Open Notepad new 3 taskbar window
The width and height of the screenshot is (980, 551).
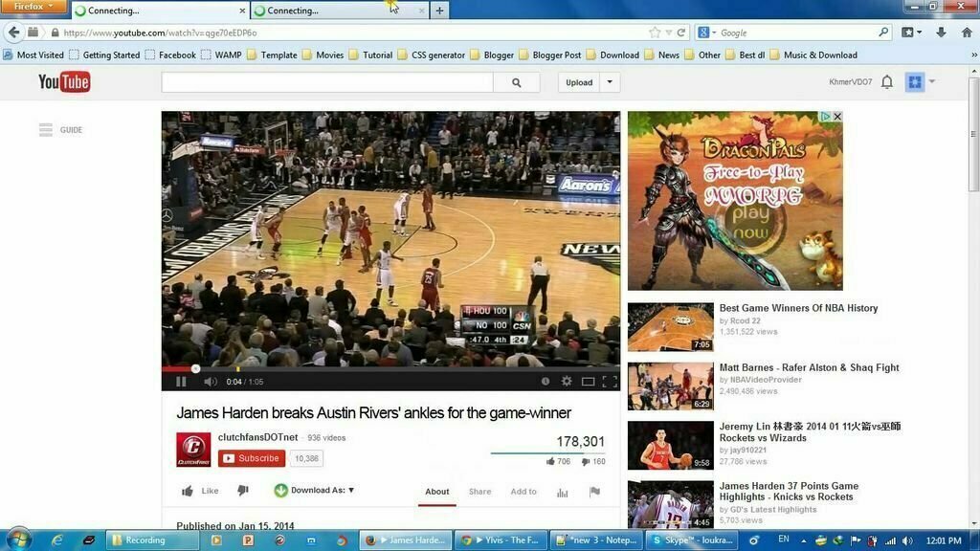(x=596, y=540)
